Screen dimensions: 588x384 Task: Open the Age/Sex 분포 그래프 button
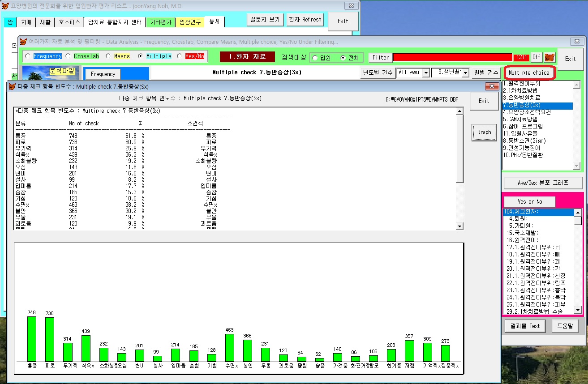543,183
